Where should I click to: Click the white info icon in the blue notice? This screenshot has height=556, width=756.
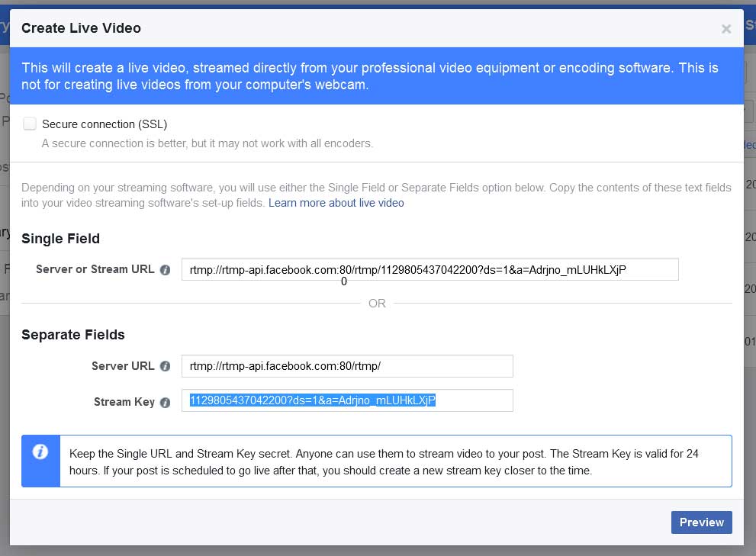[x=40, y=452]
